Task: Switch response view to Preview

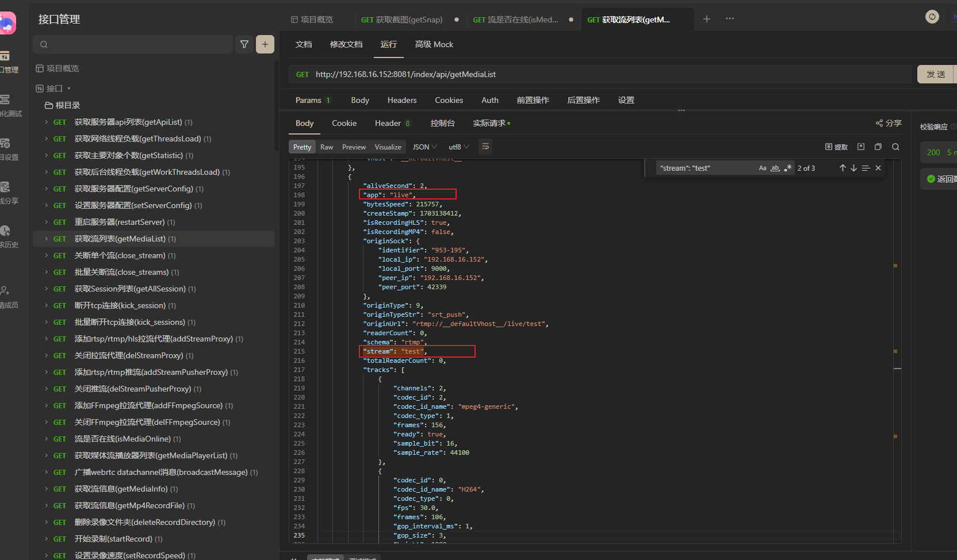Action: click(x=354, y=147)
